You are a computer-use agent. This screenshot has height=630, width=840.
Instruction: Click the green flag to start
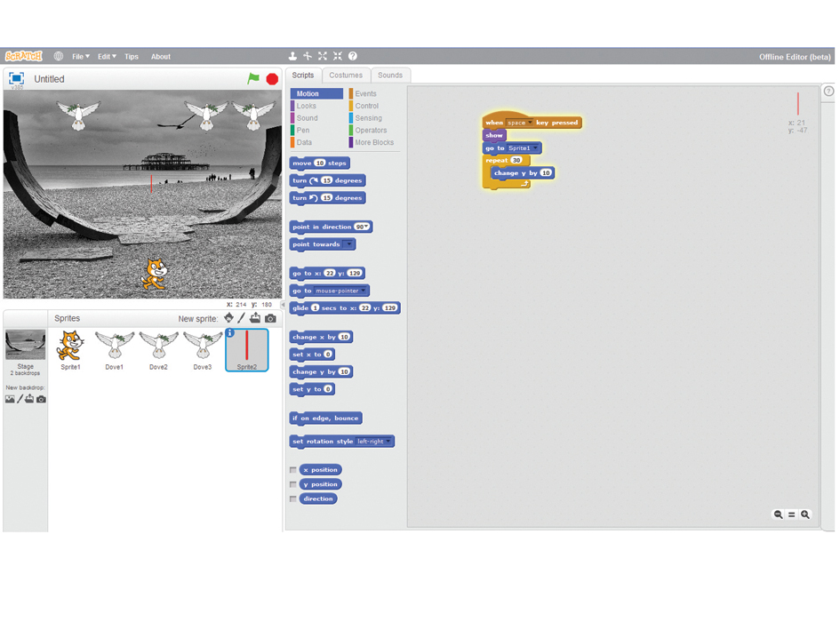253,79
